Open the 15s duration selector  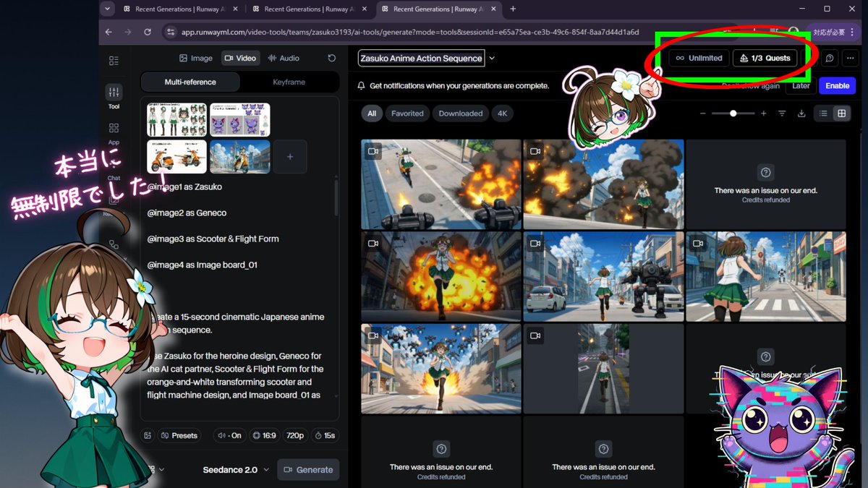(325, 435)
